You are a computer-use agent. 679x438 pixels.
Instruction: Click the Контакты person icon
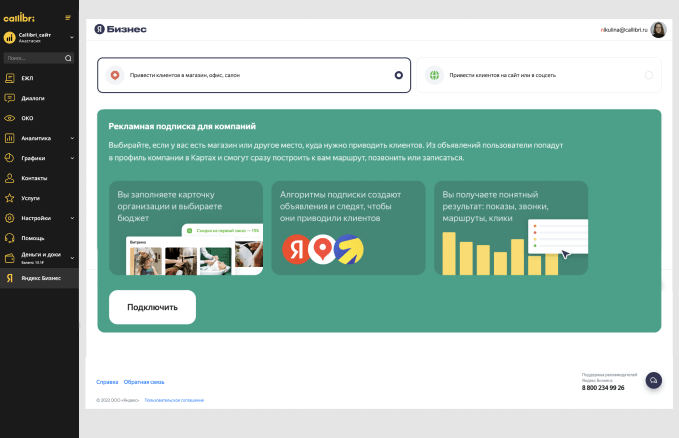pos(10,178)
